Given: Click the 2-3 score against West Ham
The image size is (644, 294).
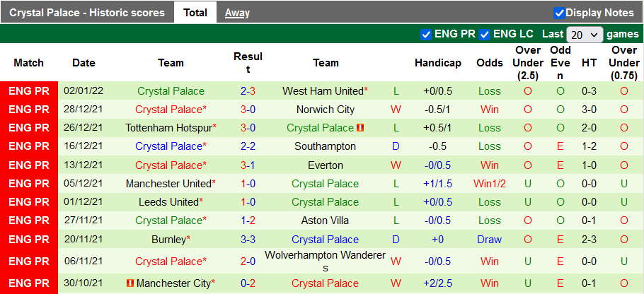Looking at the screenshot, I should [x=248, y=91].
